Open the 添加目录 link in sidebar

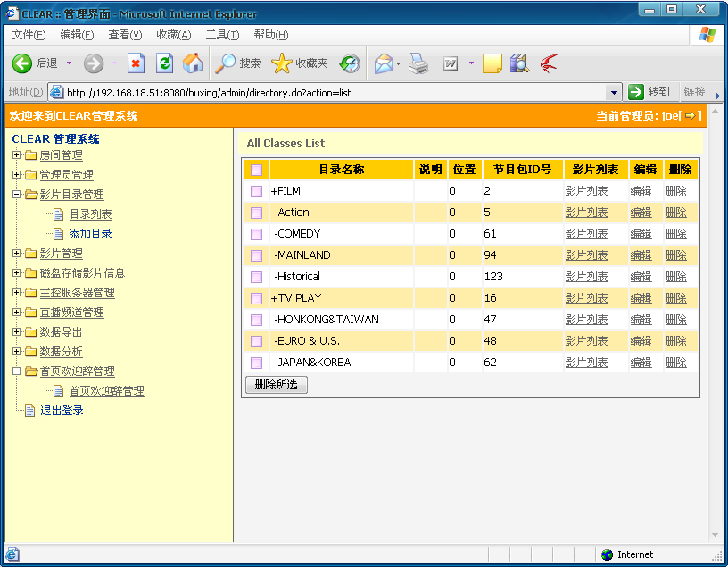pos(90,234)
